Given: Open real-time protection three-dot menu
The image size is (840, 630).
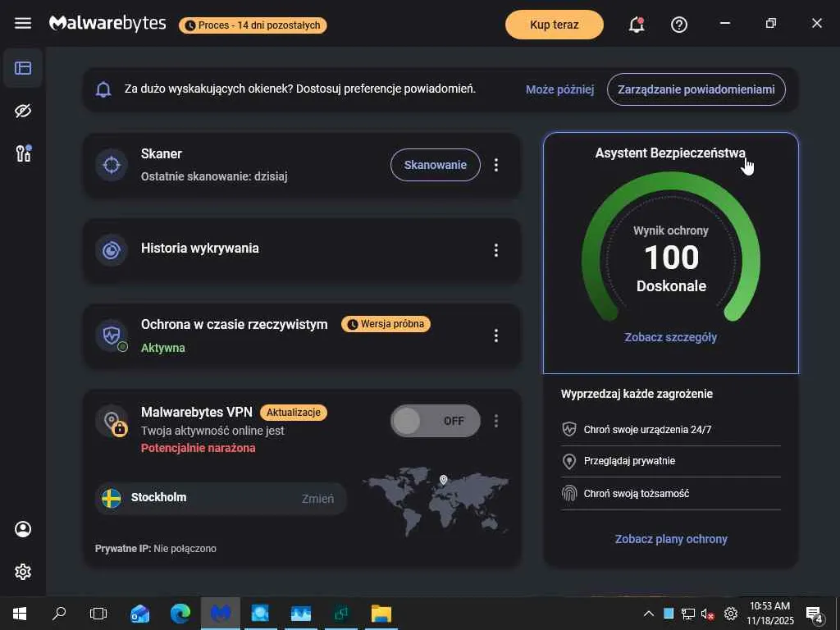Looking at the screenshot, I should 496,336.
